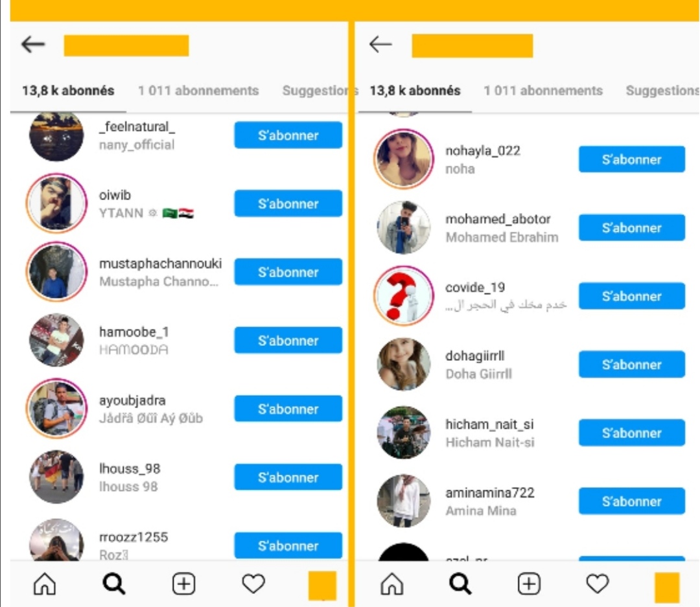Screen dimensions: 700x607
Task: Tap the back arrow in right panel
Action: (380, 44)
